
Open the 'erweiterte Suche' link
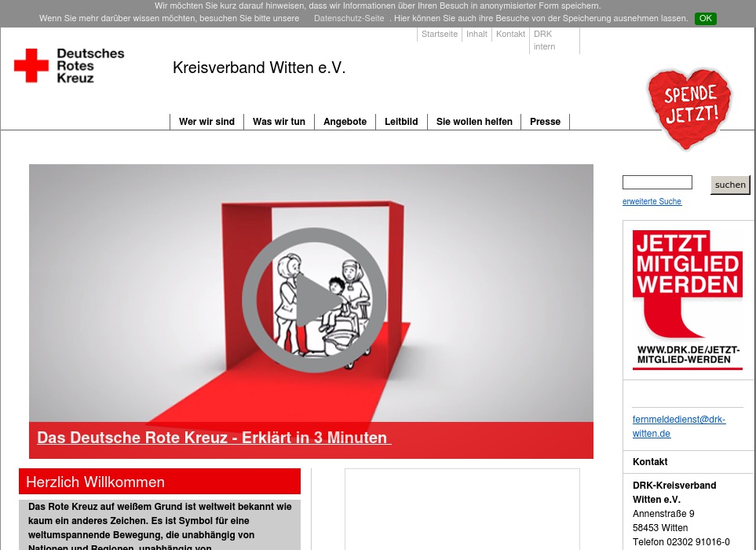click(652, 202)
